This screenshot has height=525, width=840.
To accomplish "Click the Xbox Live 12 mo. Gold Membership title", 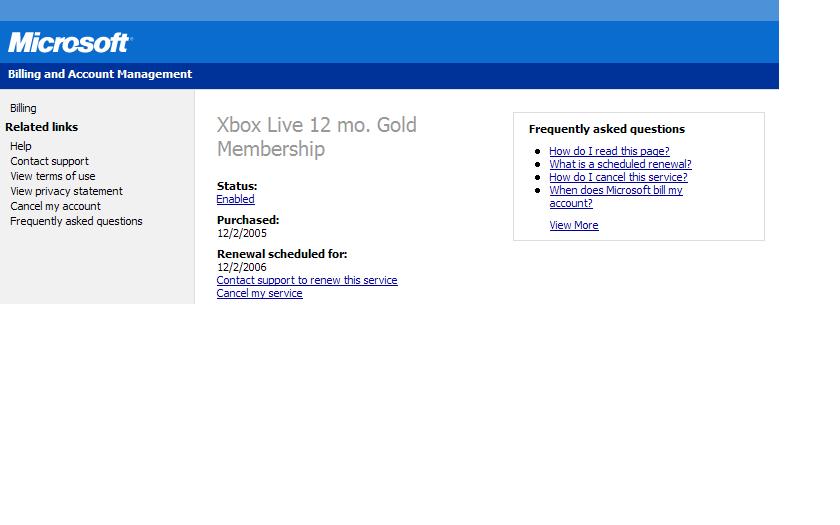I will click(x=317, y=137).
